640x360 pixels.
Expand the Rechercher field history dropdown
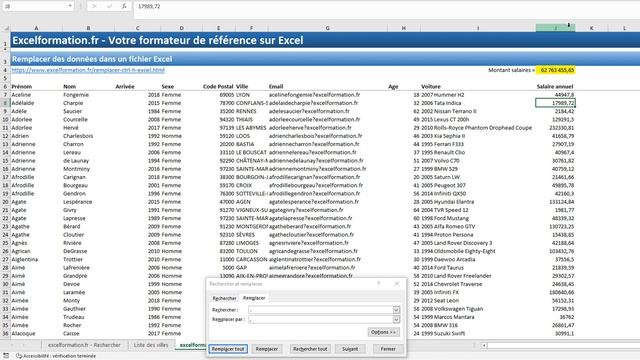pos(396,310)
